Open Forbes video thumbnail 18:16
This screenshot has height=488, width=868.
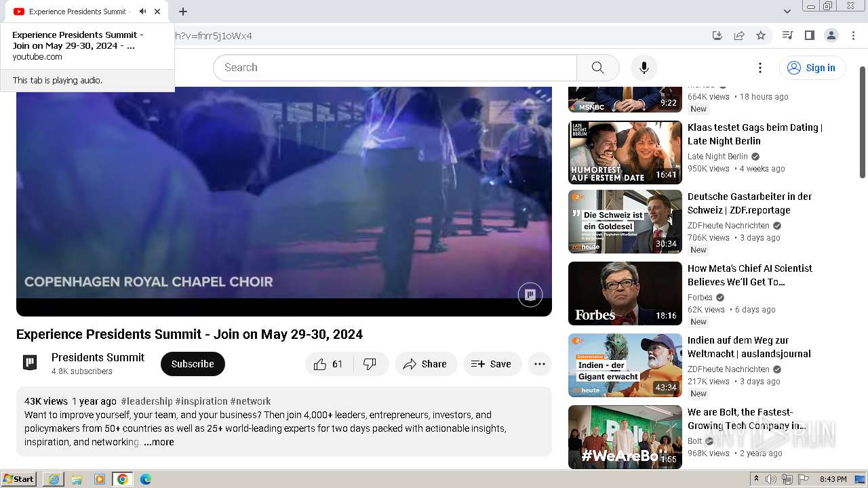pos(625,293)
